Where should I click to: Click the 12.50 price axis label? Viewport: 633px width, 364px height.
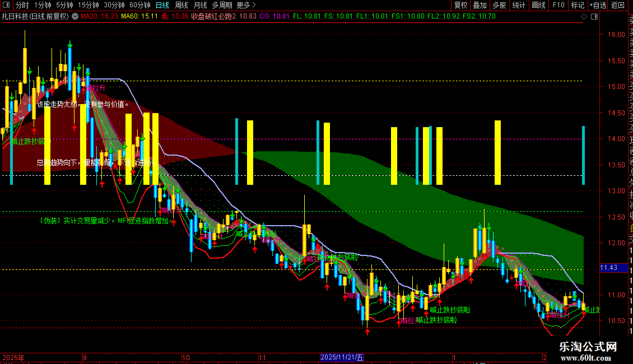616,217
